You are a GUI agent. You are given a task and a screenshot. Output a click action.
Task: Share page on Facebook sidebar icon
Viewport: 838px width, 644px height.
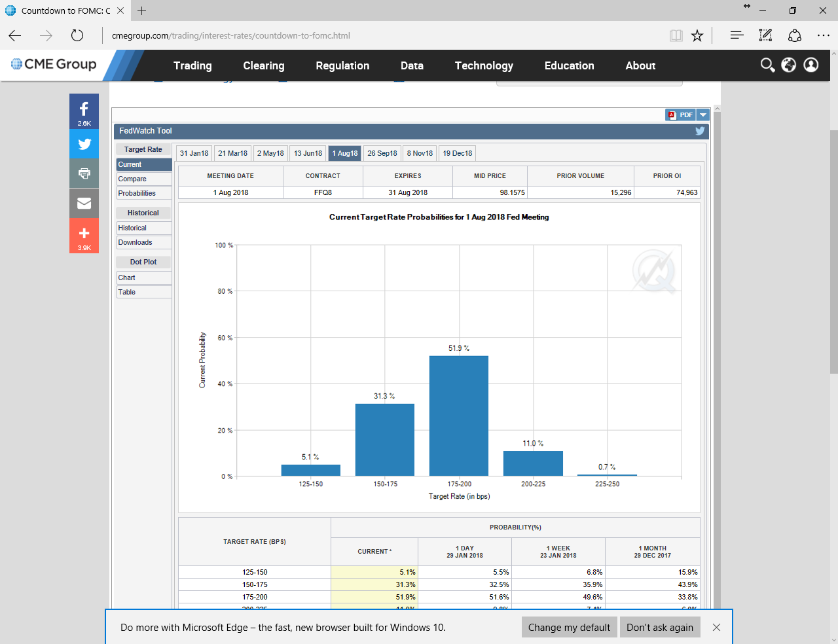84,111
